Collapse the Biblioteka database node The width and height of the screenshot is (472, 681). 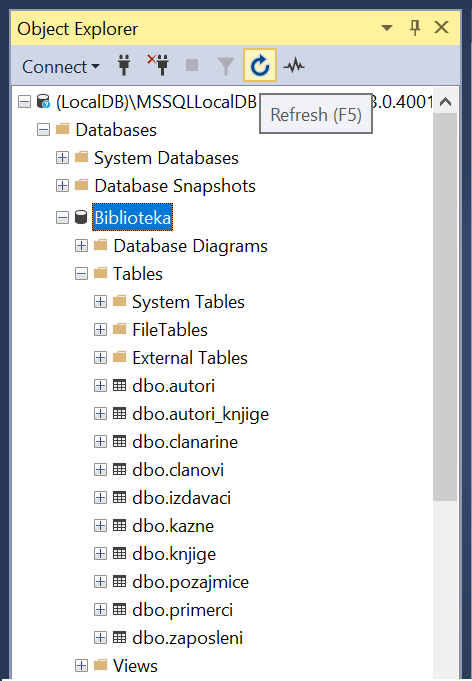(x=63, y=217)
